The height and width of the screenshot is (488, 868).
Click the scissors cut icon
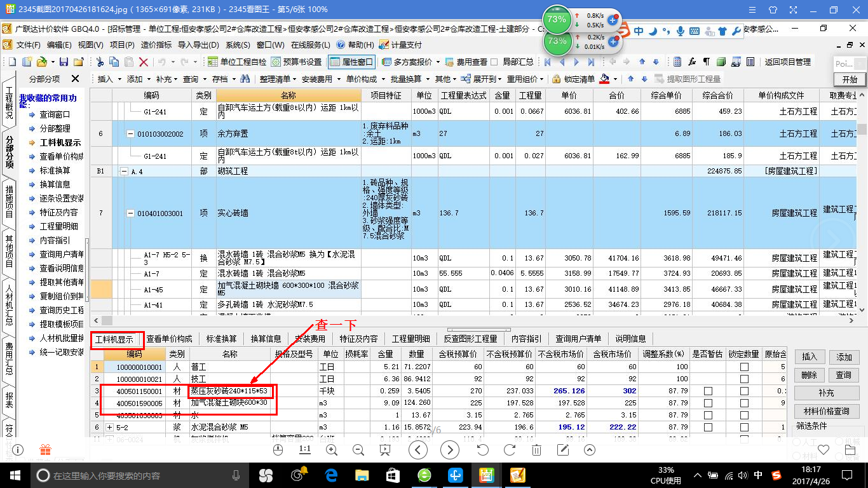point(100,62)
